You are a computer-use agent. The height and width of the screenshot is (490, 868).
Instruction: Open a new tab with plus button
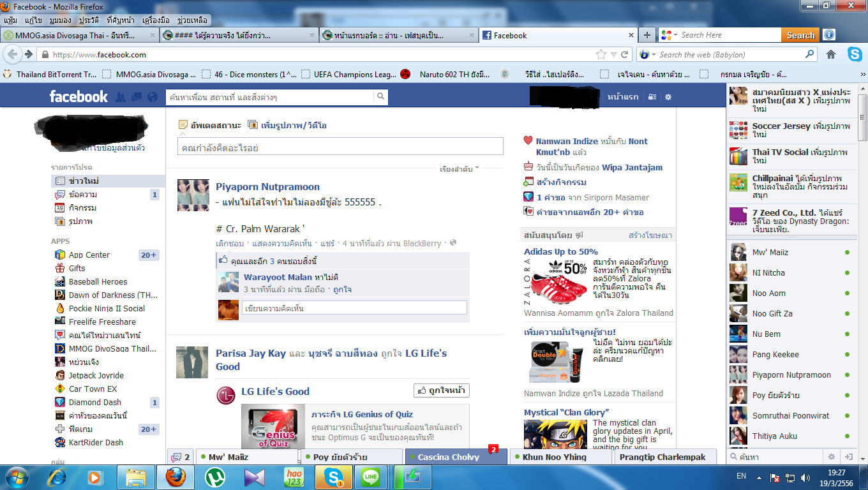point(647,35)
